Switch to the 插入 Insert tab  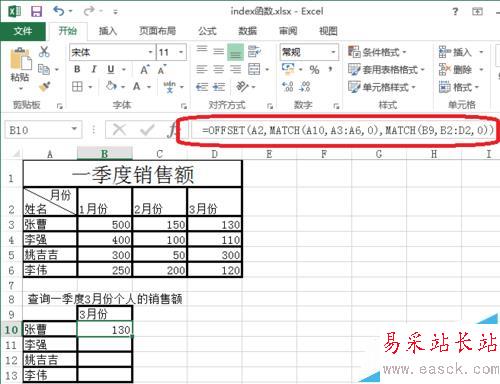[x=107, y=31]
